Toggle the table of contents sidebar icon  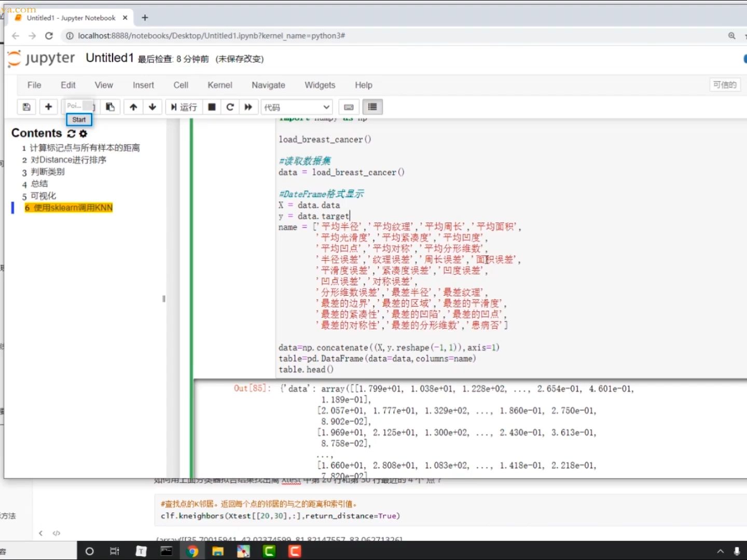[372, 107]
